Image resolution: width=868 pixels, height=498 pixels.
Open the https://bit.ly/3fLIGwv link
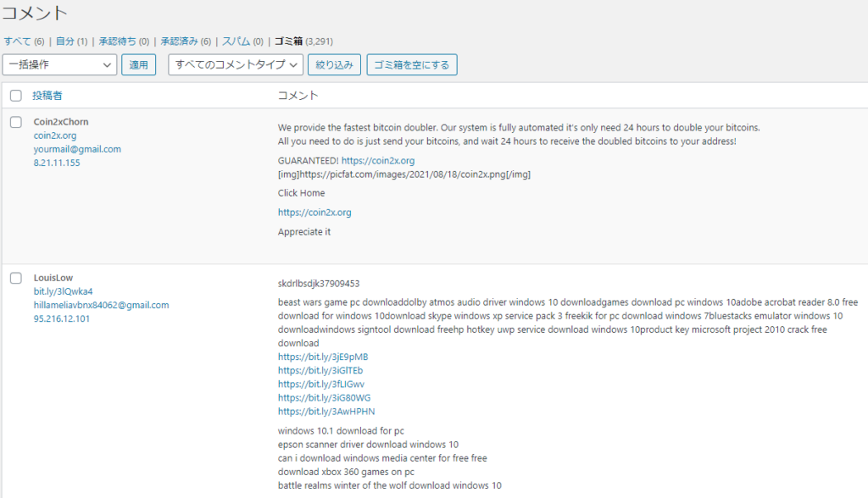321,385
